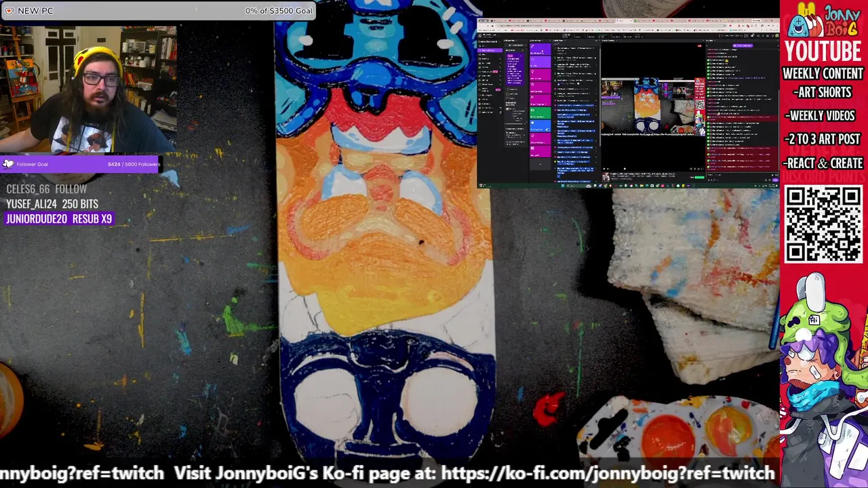
Task: Click the QR code under the YouTube panel
Action: (823, 225)
